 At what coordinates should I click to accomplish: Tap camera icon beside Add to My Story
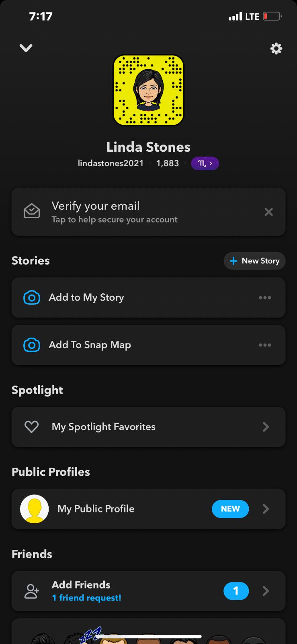click(x=32, y=298)
